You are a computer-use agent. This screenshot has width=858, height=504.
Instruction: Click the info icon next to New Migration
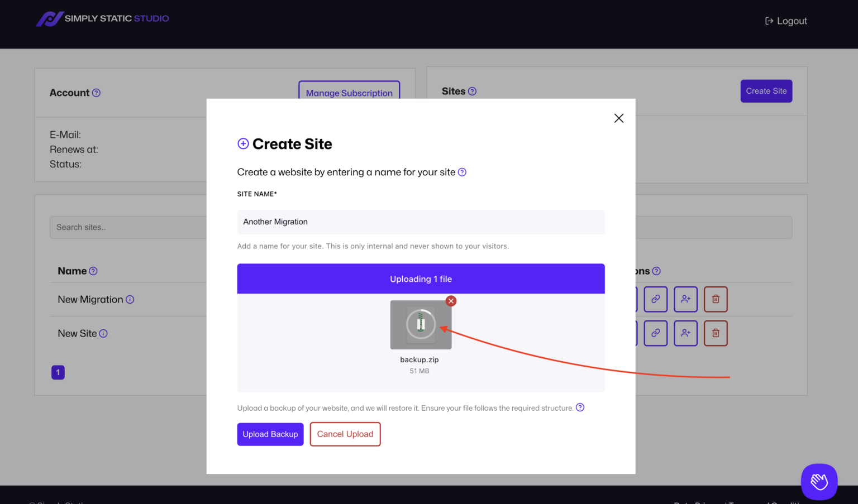coord(130,300)
